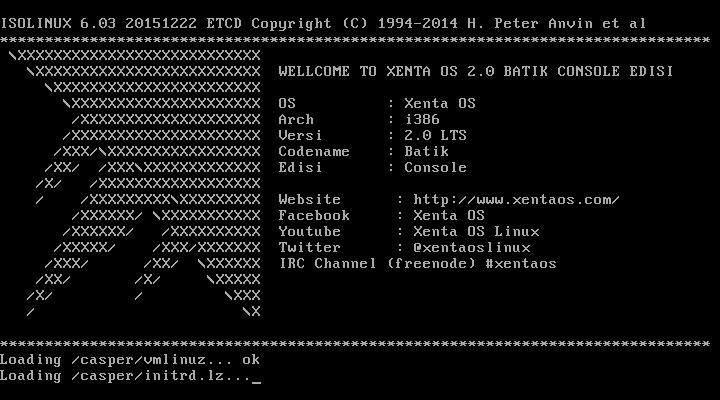720x400 pixels.
Task: Click the 'Arch' label
Action: pyautogui.click(x=296, y=119)
